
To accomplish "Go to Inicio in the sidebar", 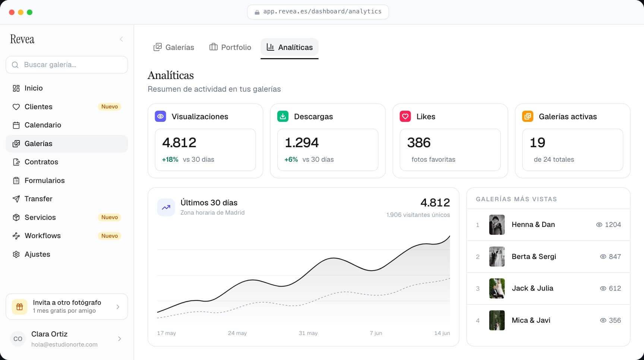I will (67, 88).
